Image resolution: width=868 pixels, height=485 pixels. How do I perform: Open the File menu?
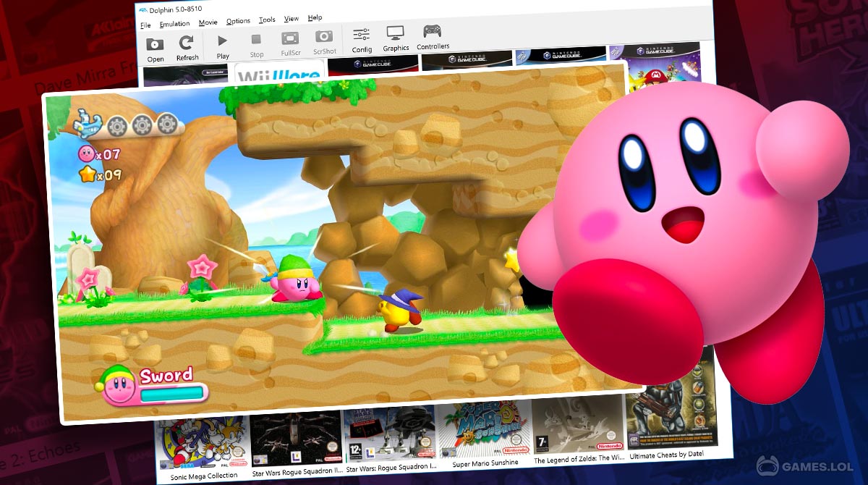point(145,25)
